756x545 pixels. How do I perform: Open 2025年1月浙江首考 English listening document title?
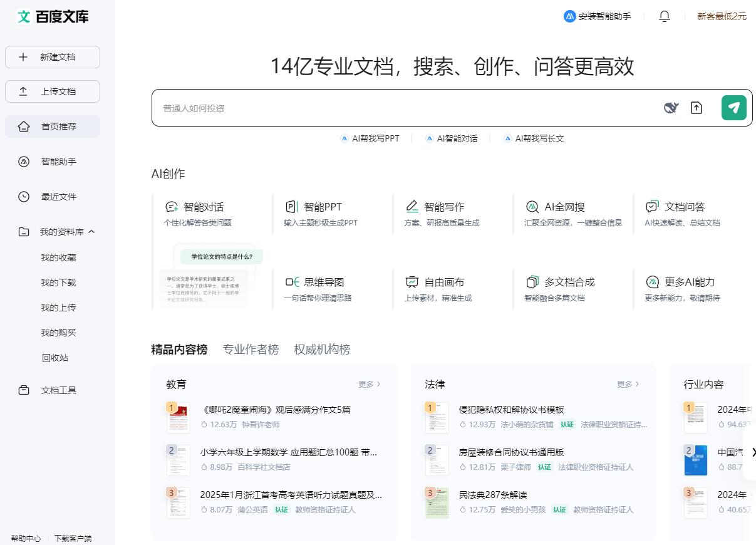click(x=291, y=495)
